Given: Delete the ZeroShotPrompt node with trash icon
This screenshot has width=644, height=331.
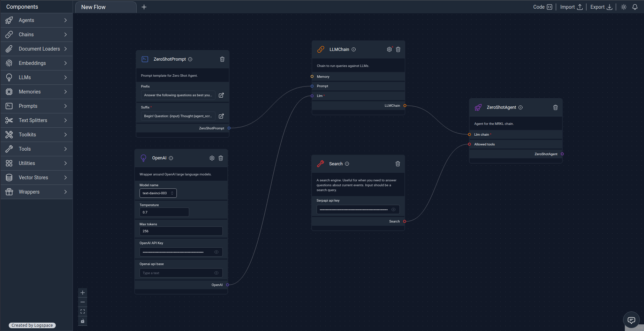Looking at the screenshot, I should [x=222, y=59].
